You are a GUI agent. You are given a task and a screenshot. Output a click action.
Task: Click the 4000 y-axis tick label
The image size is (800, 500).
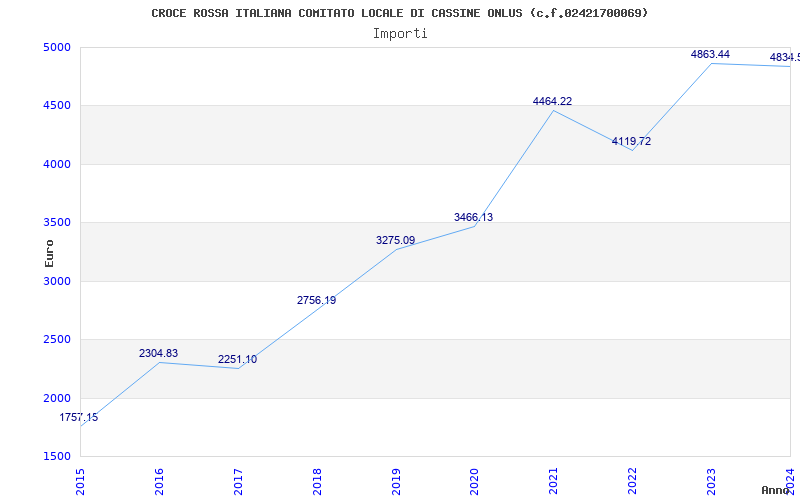(x=57, y=164)
